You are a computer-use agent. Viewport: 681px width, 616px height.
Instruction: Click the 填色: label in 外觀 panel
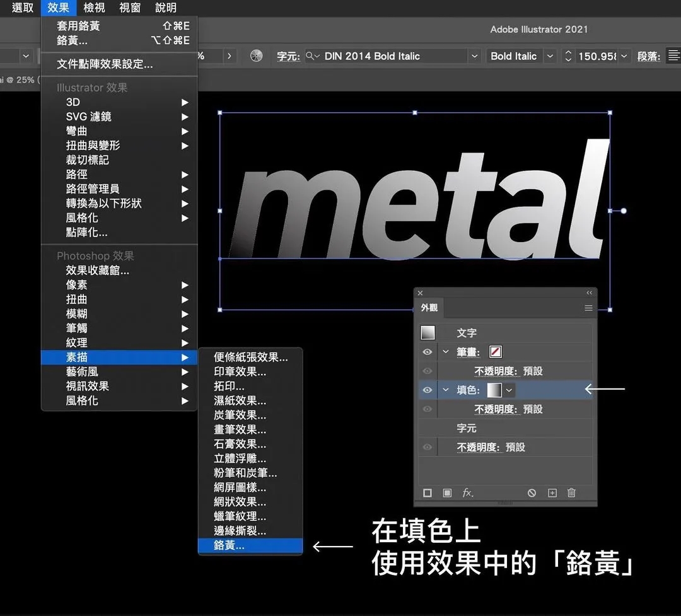468,390
